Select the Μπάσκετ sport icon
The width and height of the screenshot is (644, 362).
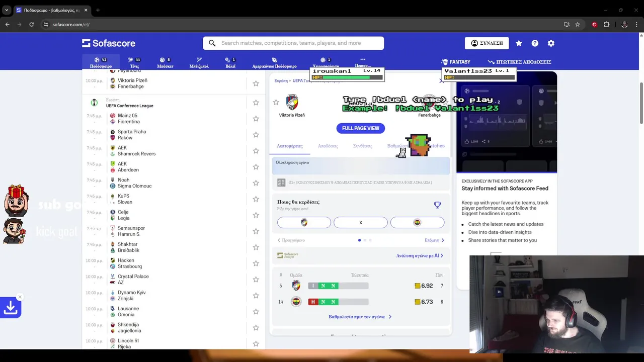[165, 62]
